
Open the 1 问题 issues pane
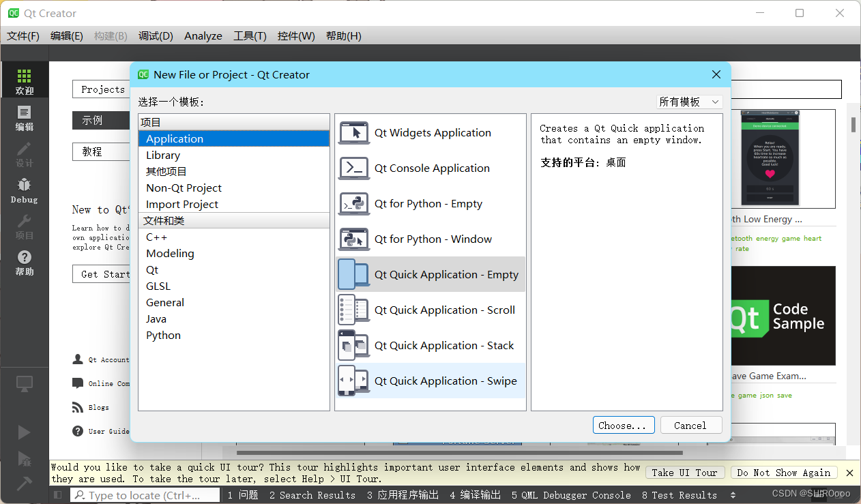click(242, 495)
